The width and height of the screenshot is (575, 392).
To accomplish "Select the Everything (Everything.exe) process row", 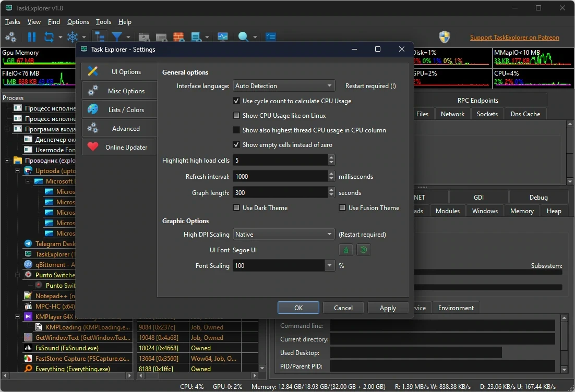I will [73, 369].
